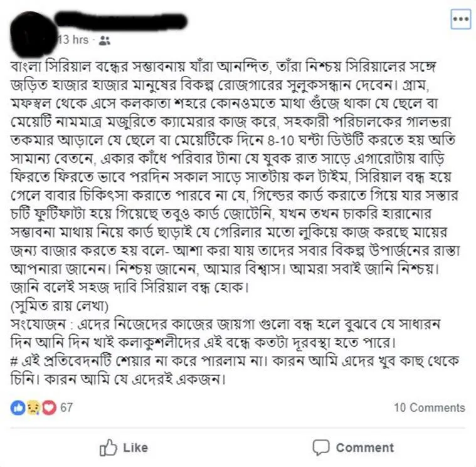476x467 pixels.
Task: Click the thumbs-up outline icon next to Like
Action: coord(108,448)
